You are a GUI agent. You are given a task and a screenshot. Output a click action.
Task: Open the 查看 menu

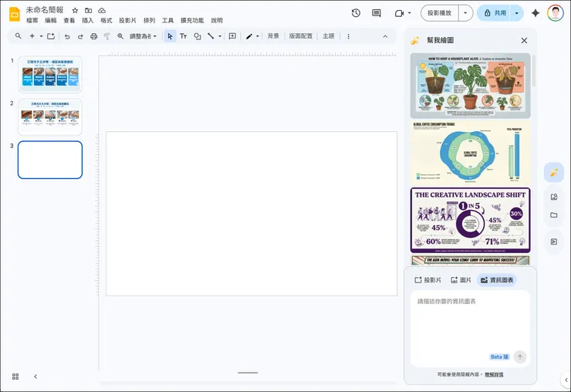click(69, 20)
